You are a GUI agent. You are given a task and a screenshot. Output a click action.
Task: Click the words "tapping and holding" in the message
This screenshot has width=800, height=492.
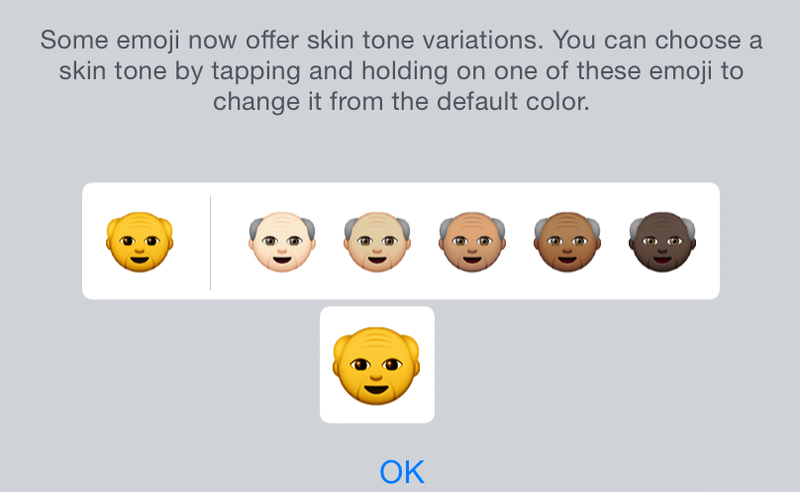pos(330,72)
